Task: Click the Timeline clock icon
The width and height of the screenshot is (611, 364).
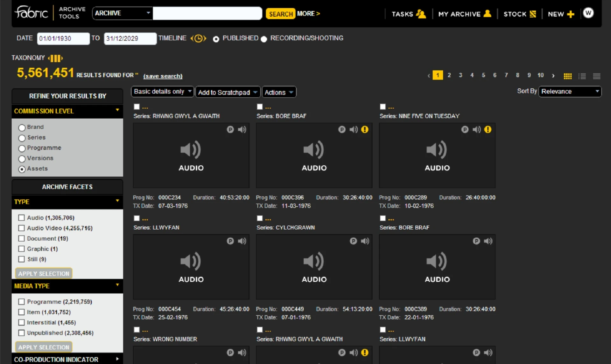Action: pyautogui.click(x=198, y=38)
